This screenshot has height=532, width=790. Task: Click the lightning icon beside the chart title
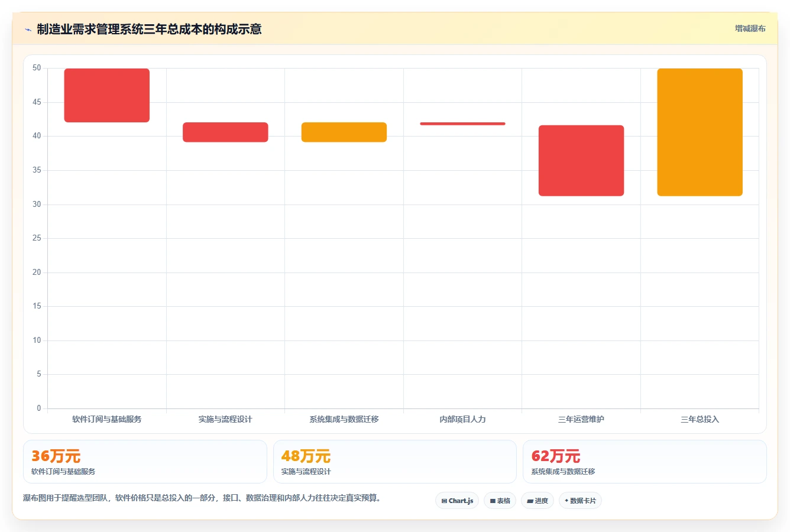(x=28, y=30)
